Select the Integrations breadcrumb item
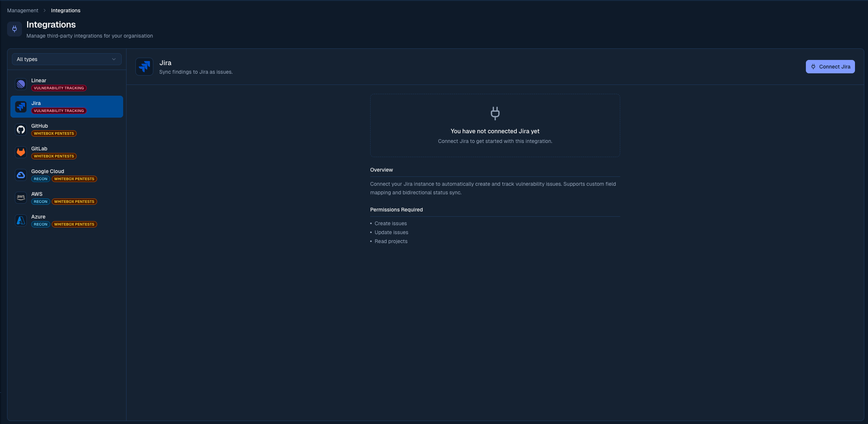 (65, 10)
